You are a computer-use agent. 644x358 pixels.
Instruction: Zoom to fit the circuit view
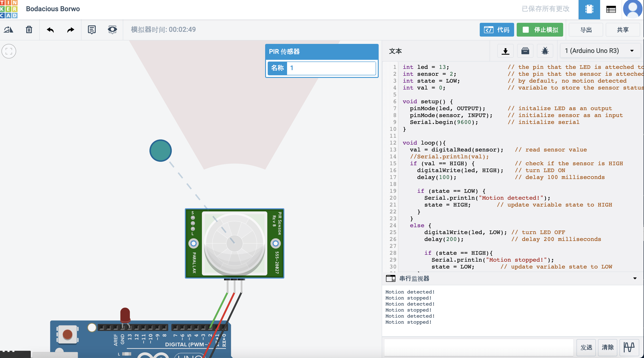pyautogui.click(x=9, y=51)
